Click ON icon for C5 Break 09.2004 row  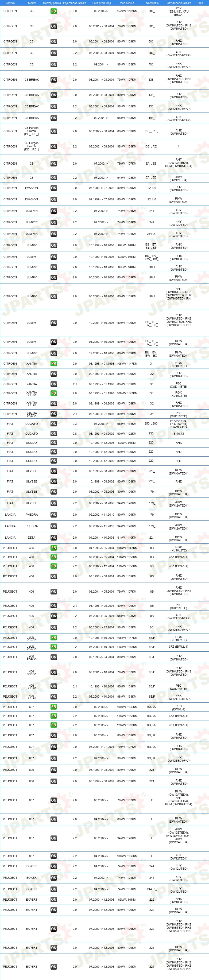tap(54, 118)
